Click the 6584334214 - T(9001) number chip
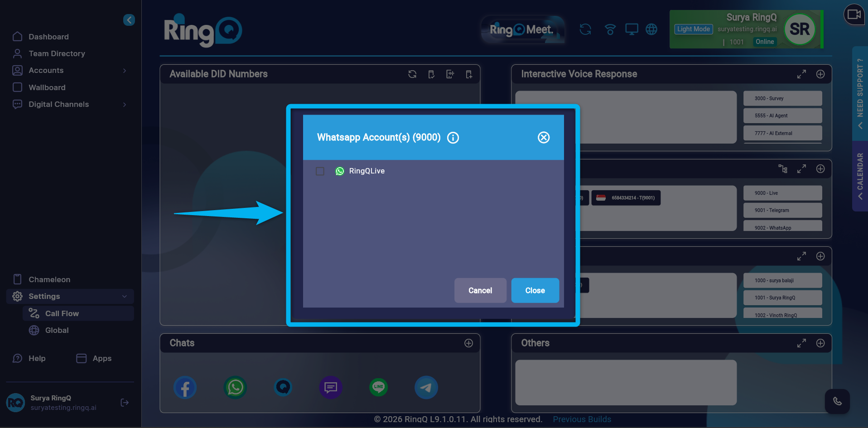Image resolution: width=868 pixels, height=428 pixels. (626, 198)
